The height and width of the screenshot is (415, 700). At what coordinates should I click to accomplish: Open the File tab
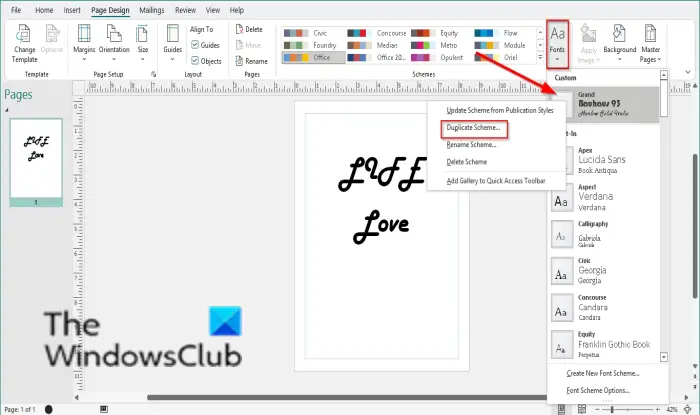point(16,10)
